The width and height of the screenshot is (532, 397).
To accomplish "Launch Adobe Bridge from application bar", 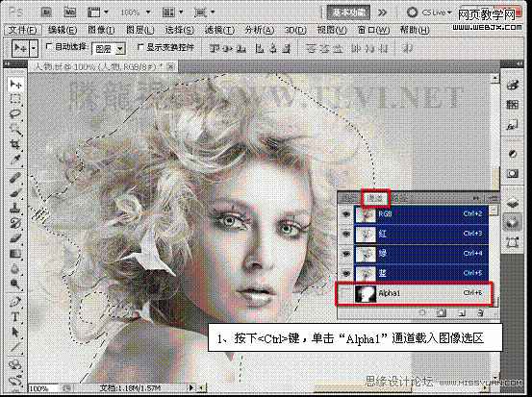I will click(46, 12).
